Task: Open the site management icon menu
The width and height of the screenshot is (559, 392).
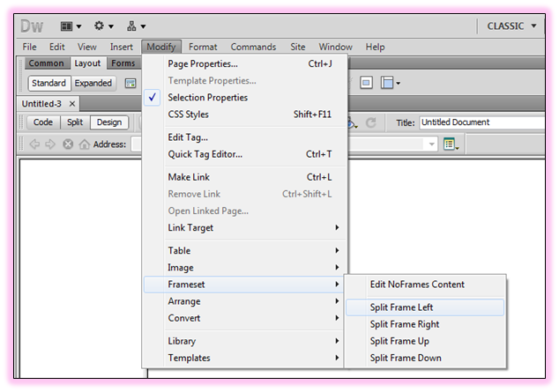Action: click(x=136, y=26)
